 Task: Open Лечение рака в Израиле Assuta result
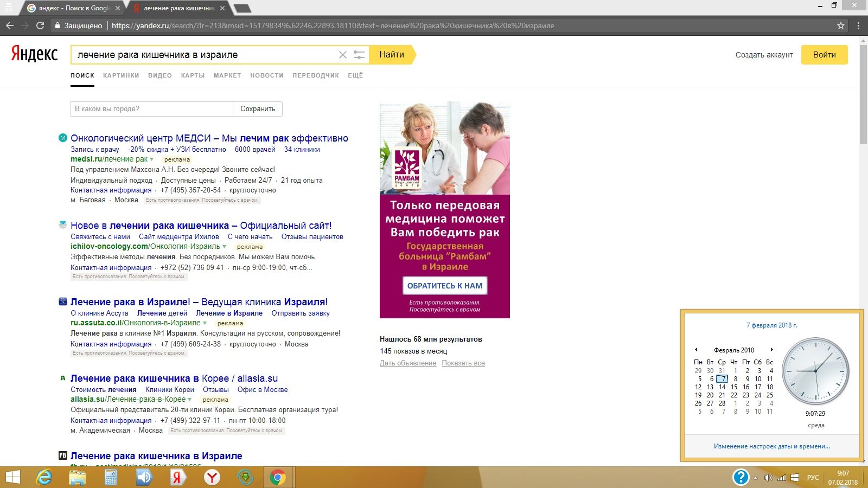coord(199,302)
